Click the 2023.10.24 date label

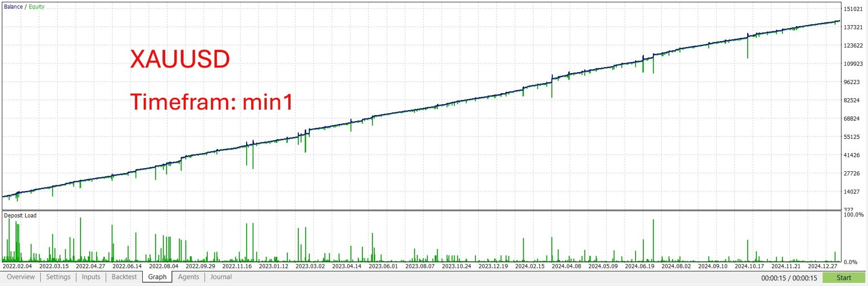point(457,266)
